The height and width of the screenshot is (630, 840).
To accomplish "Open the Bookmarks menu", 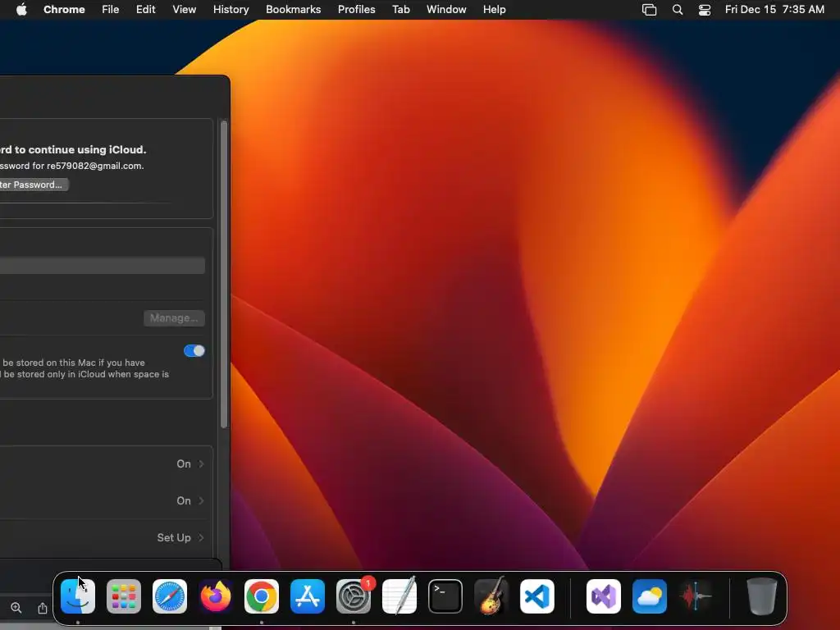I will click(294, 10).
